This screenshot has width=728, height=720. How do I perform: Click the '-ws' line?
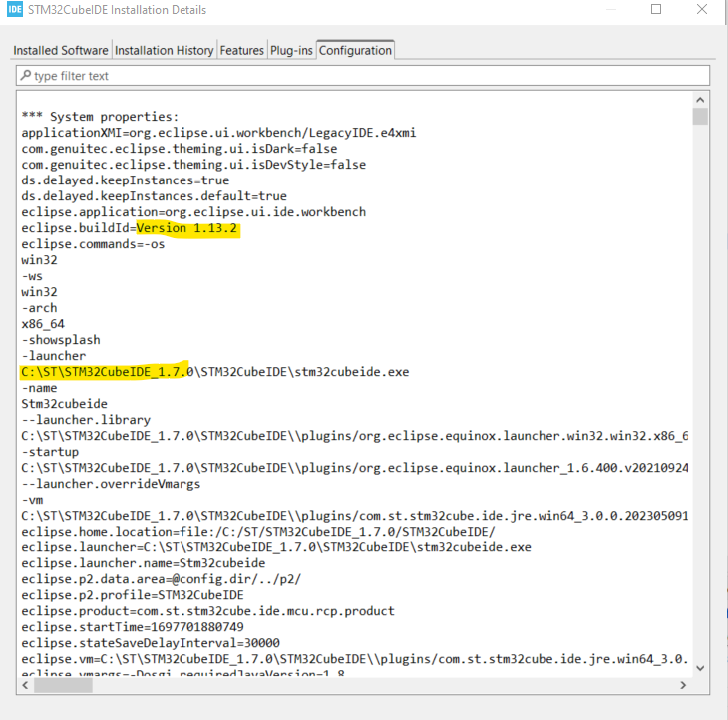click(x=32, y=276)
